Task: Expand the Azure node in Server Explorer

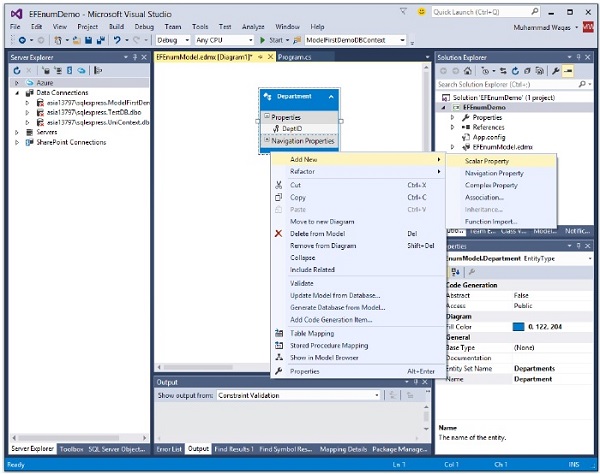Action: [x=17, y=83]
